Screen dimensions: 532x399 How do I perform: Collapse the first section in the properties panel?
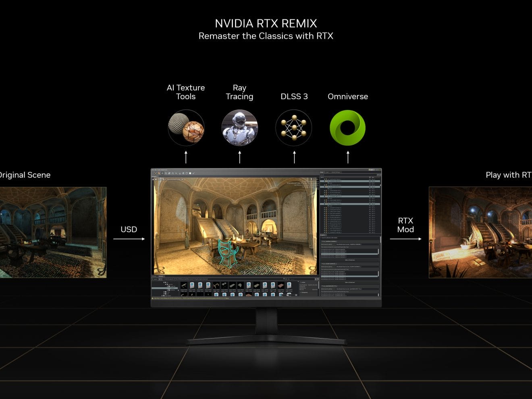point(322,242)
